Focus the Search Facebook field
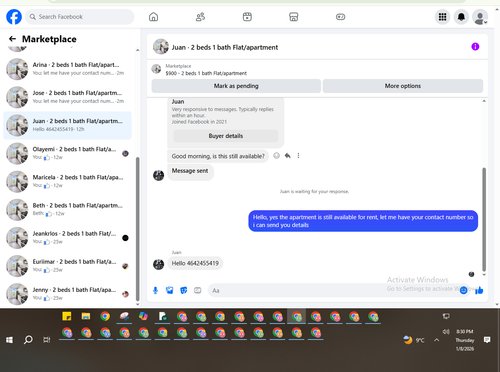This screenshot has height=372, width=500. (x=80, y=17)
